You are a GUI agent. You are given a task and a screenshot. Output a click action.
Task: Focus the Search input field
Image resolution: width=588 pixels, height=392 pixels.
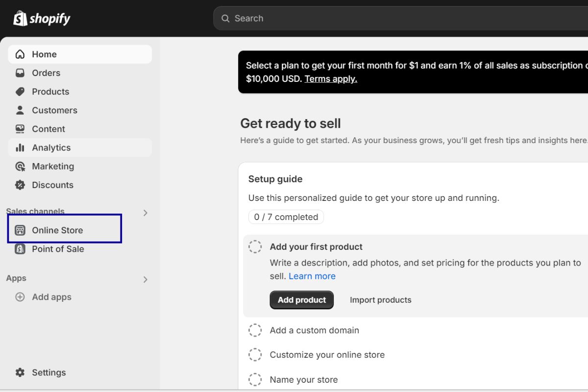point(401,18)
